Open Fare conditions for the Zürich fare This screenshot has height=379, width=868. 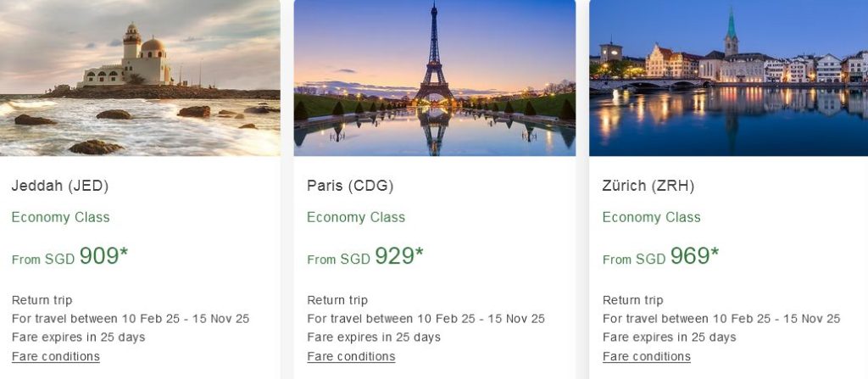pos(647,356)
